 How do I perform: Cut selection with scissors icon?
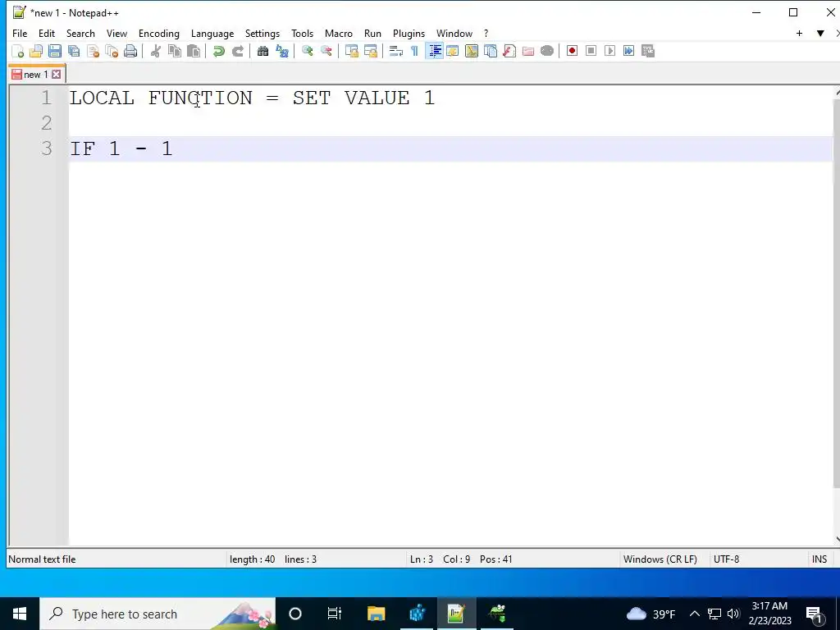156,51
